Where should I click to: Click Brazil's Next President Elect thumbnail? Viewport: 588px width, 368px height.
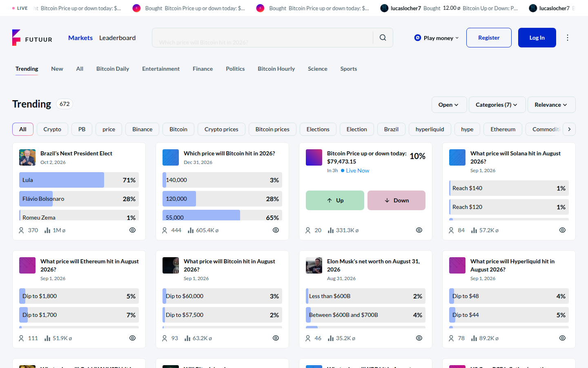(x=27, y=157)
